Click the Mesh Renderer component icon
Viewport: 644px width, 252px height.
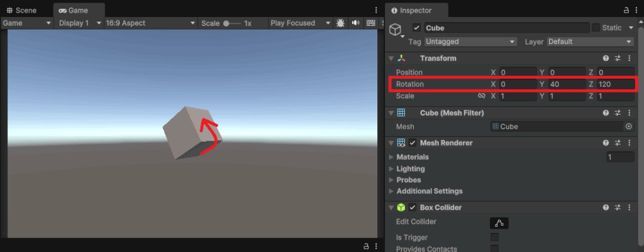pyautogui.click(x=401, y=143)
